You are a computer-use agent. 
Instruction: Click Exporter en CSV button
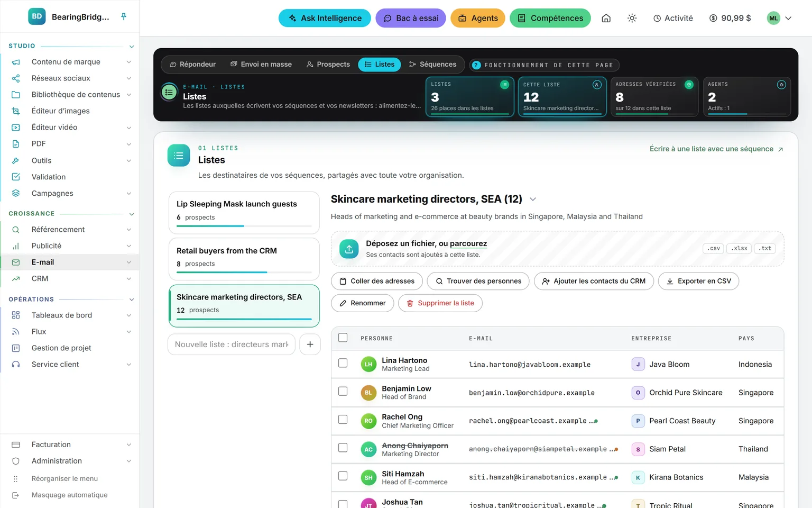click(x=698, y=281)
